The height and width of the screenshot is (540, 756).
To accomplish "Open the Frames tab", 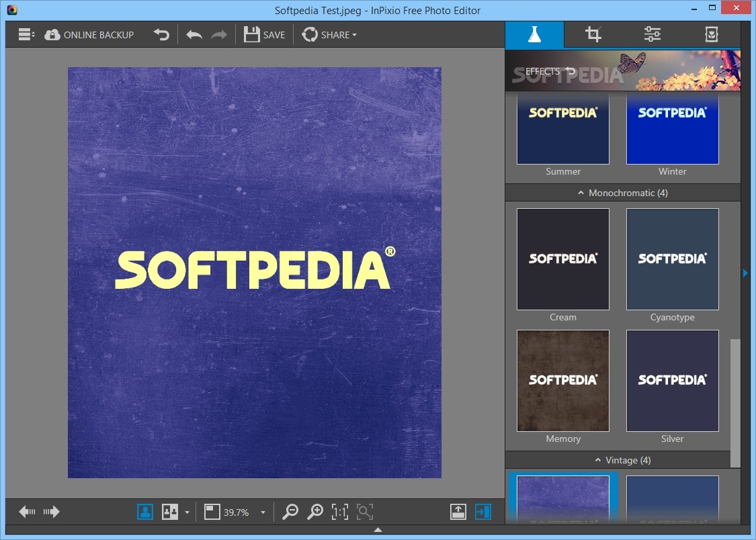I will pos(712,34).
